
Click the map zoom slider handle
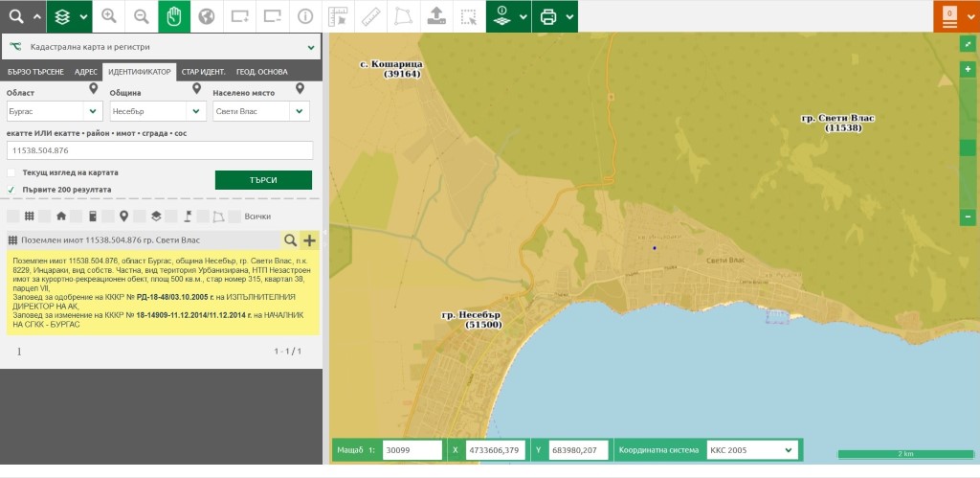[968, 148]
